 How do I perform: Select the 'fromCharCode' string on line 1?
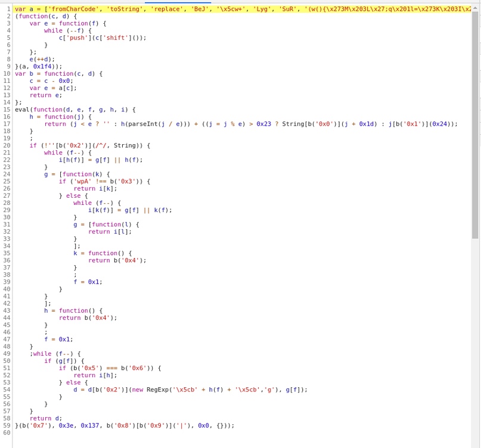[x=74, y=9]
